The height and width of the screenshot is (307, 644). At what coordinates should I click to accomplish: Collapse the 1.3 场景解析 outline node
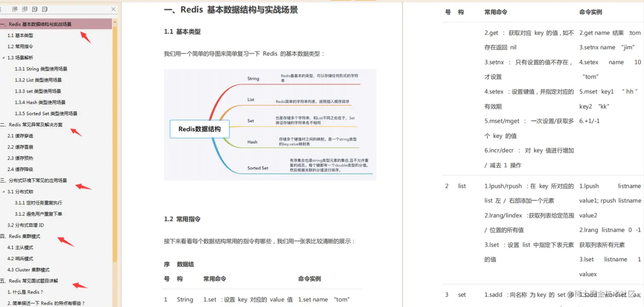click(x=3, y=57)
